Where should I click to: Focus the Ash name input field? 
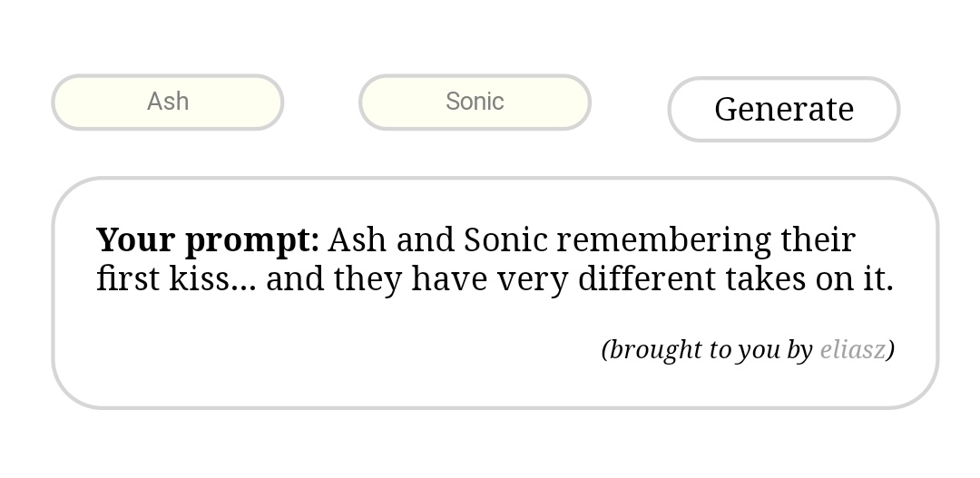pyautogui.click(x=168, y=102)
